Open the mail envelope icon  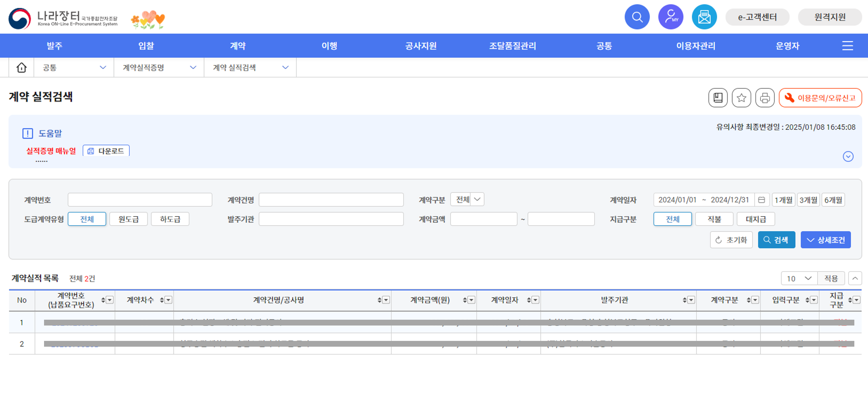pyautogui.click(x=704, y=17)
